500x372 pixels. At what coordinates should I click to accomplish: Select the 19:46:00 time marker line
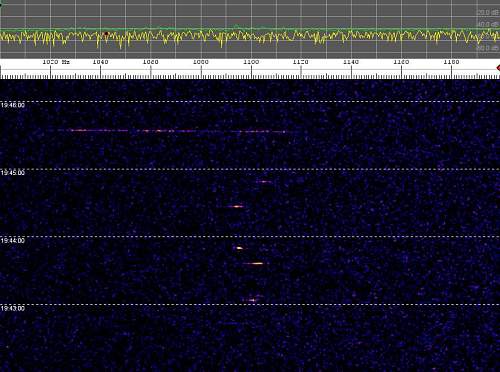click(250, 101)
